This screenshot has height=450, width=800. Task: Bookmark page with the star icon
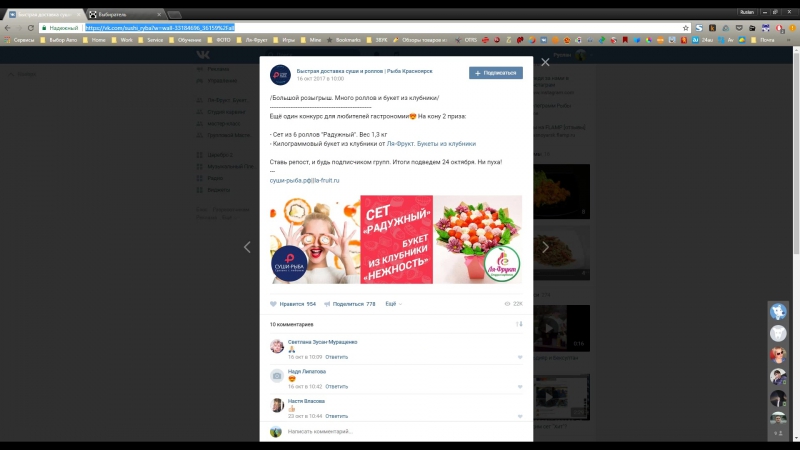click(x=686, y=28)
